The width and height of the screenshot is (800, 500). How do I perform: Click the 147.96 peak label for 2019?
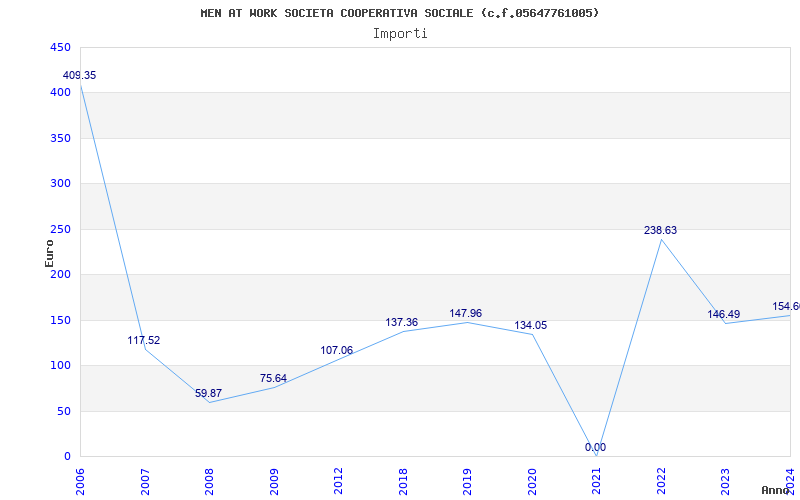point(465,313)
